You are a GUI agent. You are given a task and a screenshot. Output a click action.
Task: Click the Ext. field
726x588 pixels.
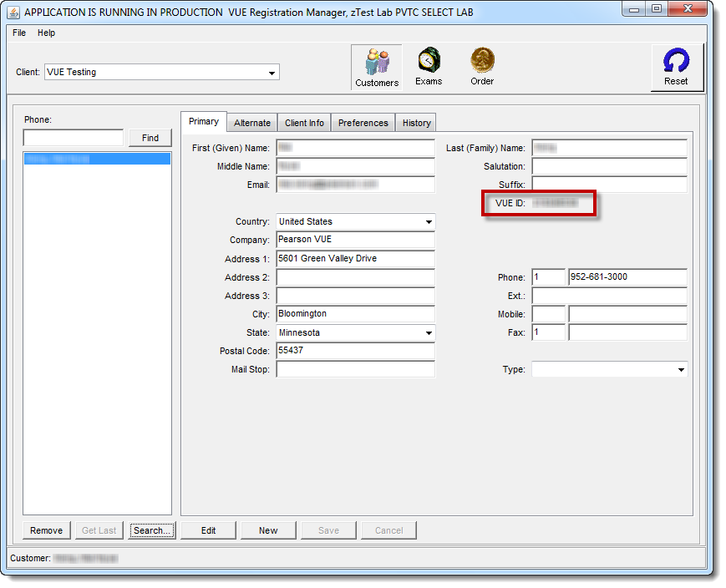click(609, 296)
